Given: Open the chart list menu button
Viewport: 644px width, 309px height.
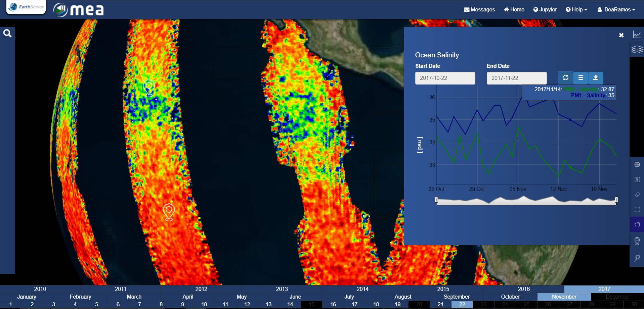Looking at the screenshot, I should 581,78.
